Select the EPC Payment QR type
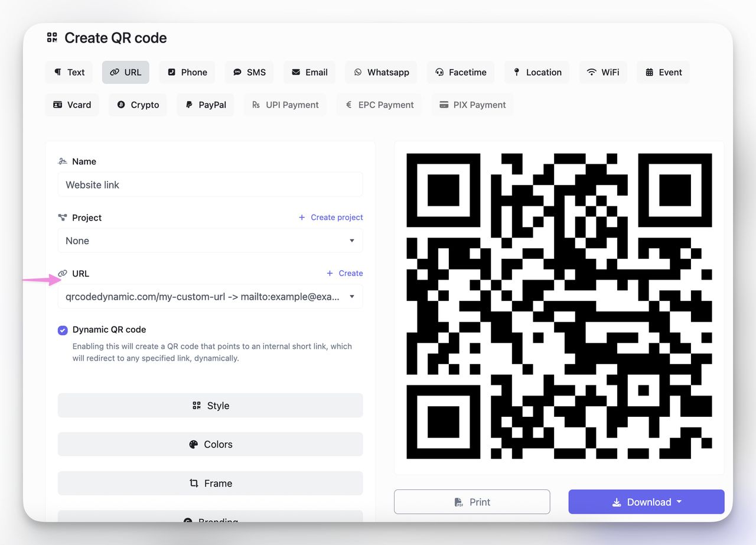The width and height of the screenshot is (756, 545). click(379, 105)
